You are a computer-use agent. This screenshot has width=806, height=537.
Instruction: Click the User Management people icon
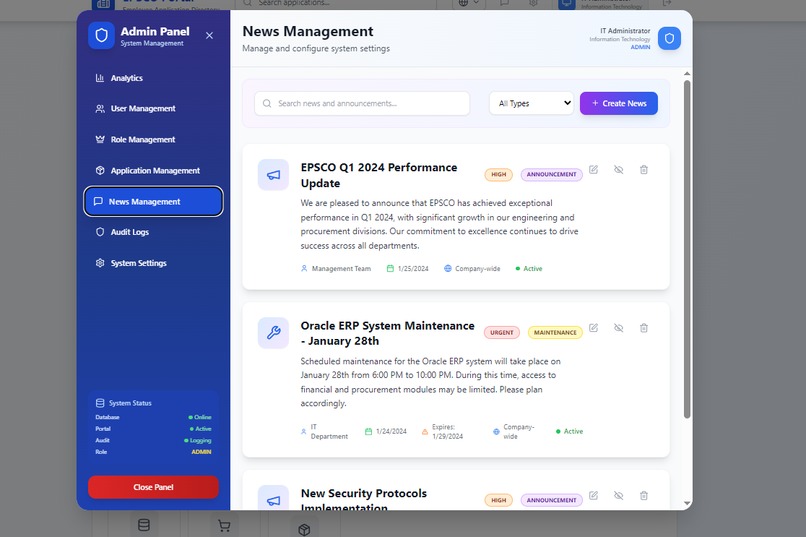click(100, 109)
